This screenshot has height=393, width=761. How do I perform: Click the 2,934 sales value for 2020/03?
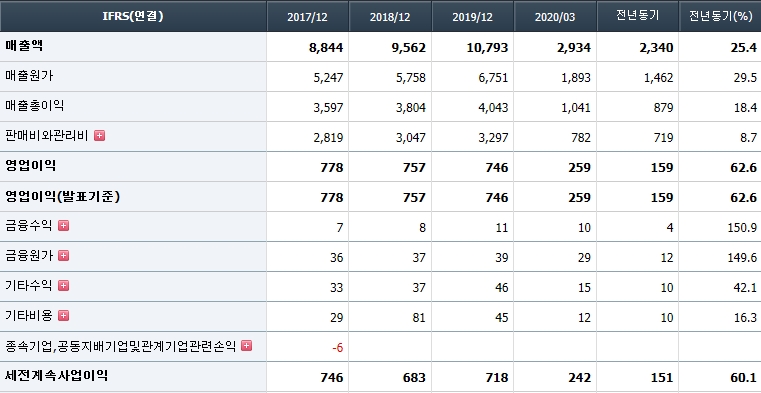coord(574,48)
